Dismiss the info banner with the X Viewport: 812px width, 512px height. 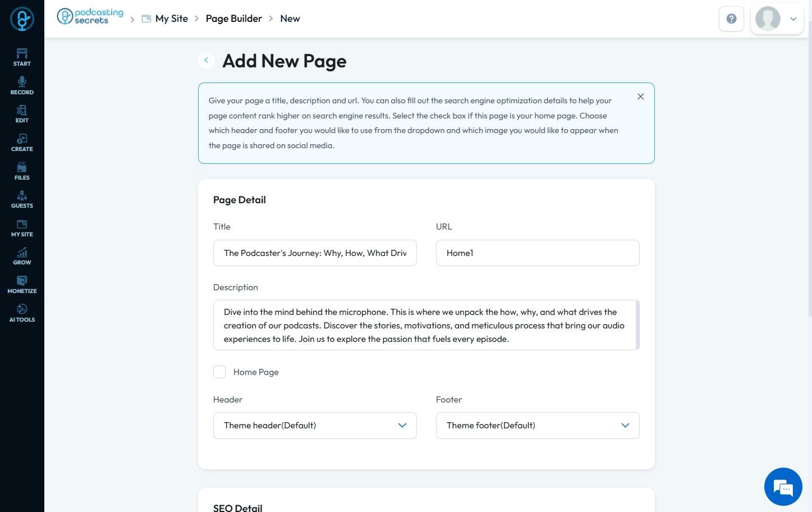tap(640, 97)
